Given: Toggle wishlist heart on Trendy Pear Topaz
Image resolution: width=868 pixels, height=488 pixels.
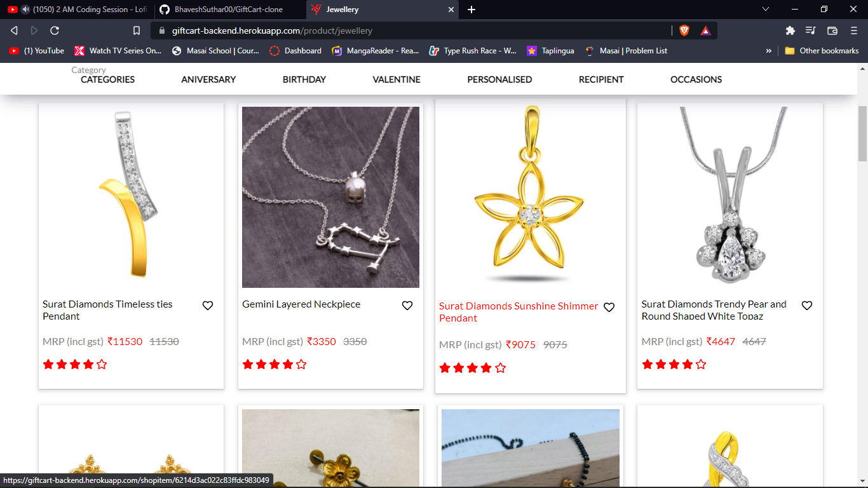Looking at the screenshot, I should tap(807, 306).
